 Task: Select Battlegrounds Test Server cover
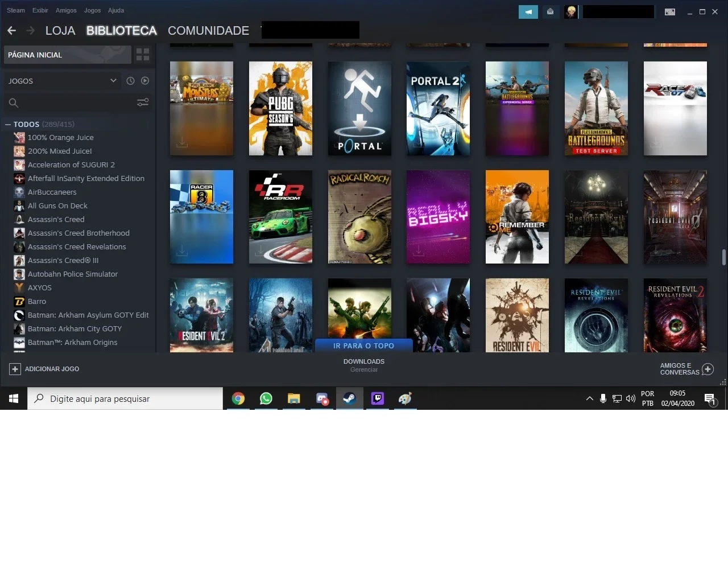(596, 108)
